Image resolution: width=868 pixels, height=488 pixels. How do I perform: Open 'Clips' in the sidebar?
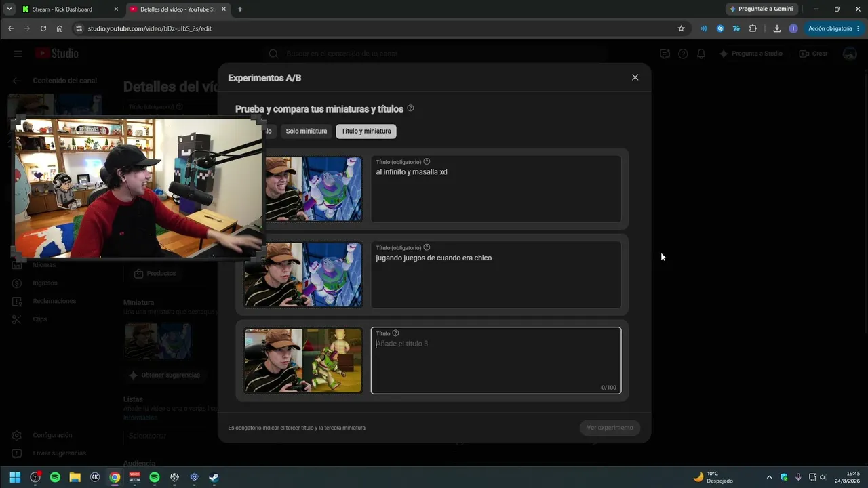click(39, 319)
